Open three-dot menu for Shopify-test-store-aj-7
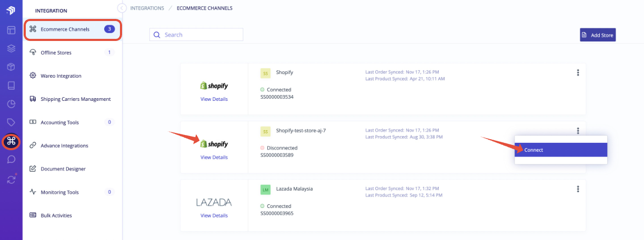644x240 pixels. (578, 131)
